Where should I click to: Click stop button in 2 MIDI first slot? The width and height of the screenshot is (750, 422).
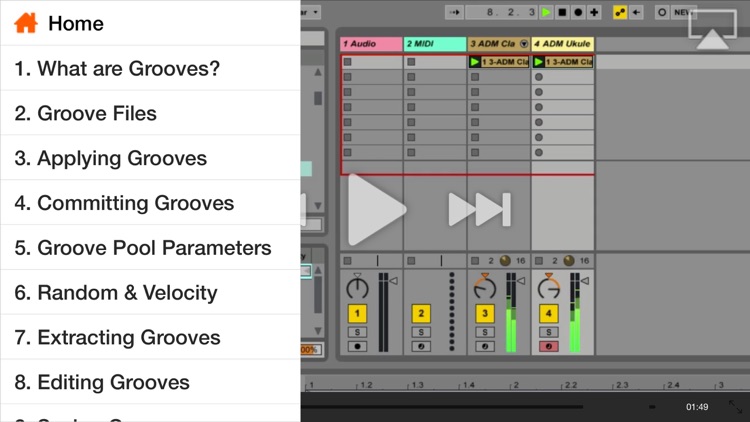click(x=411, y=62)
